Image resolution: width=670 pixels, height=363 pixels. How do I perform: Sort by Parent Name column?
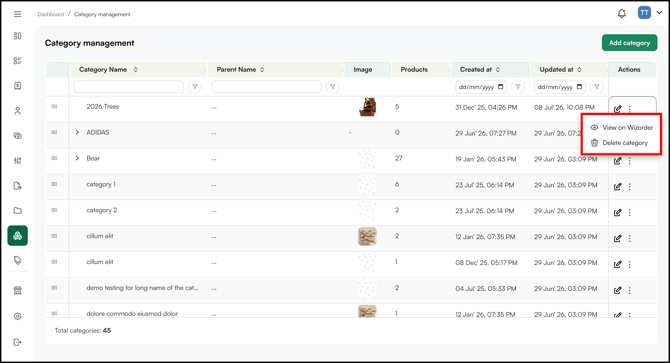click(x=262, y=70)
